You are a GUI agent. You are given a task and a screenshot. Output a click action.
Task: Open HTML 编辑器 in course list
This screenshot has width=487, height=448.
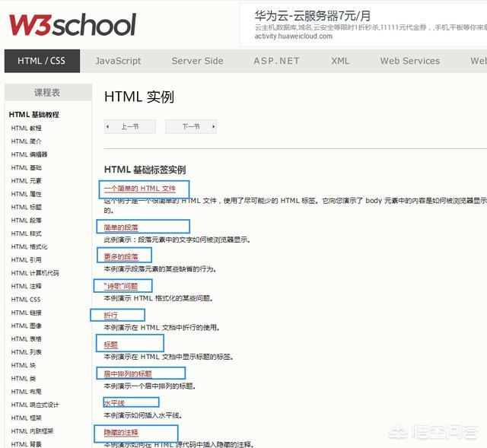point(29,154)
